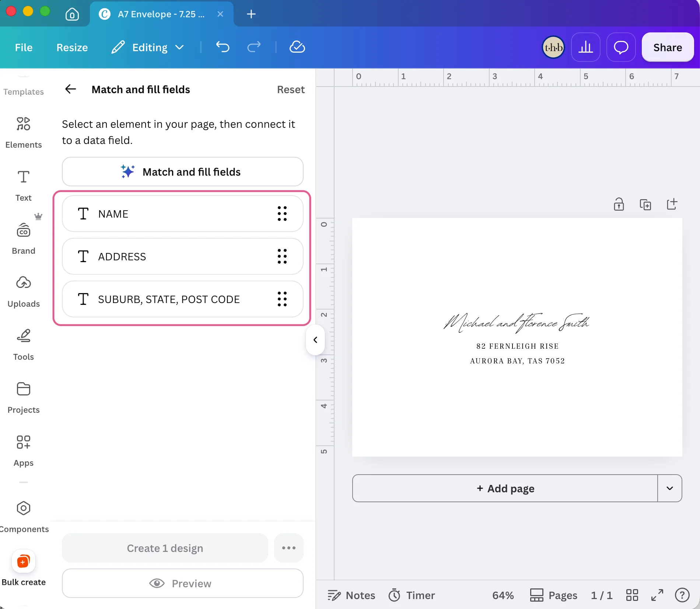
Task: Open zoom level 64% control
Action: click(503, 595)
